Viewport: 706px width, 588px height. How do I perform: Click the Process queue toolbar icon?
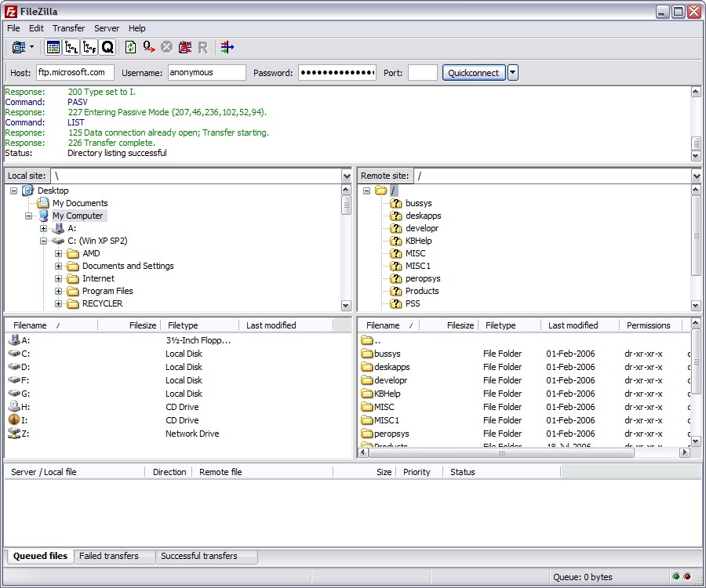pos(148,47)
